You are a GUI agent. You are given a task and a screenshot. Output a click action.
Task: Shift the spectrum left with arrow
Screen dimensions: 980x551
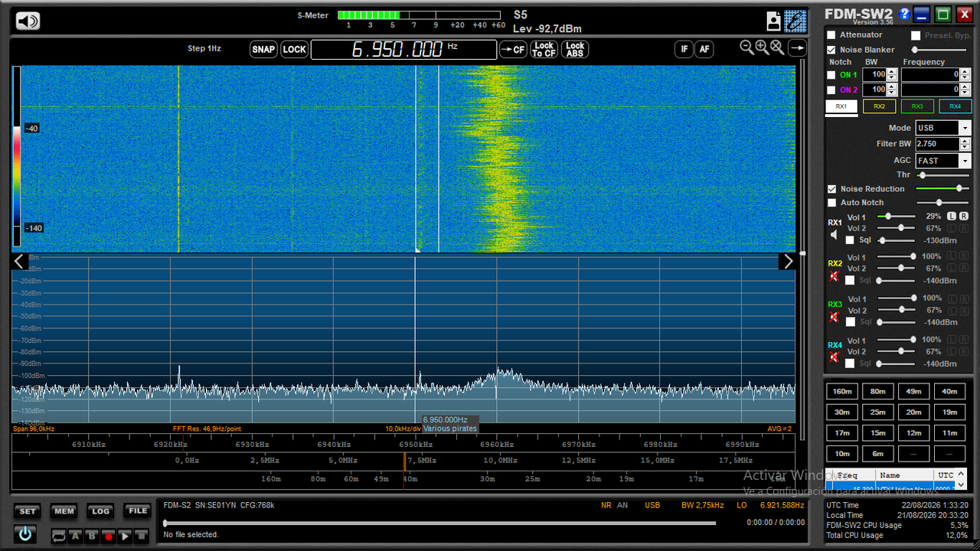(20, 262)
